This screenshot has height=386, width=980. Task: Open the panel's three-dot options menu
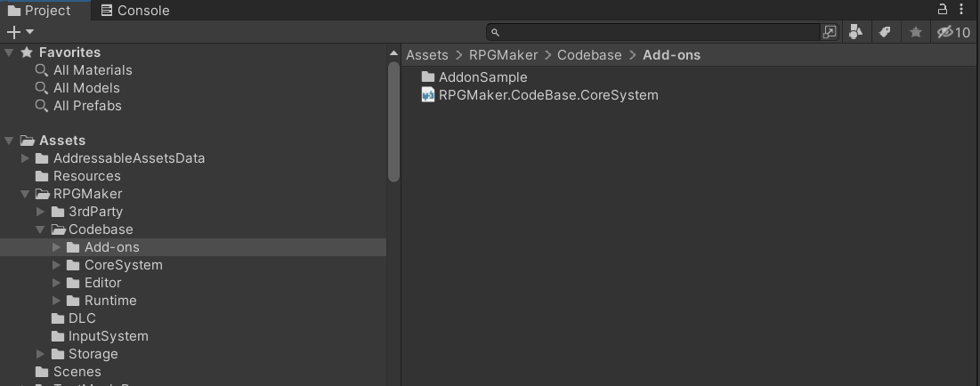[962, 10]
